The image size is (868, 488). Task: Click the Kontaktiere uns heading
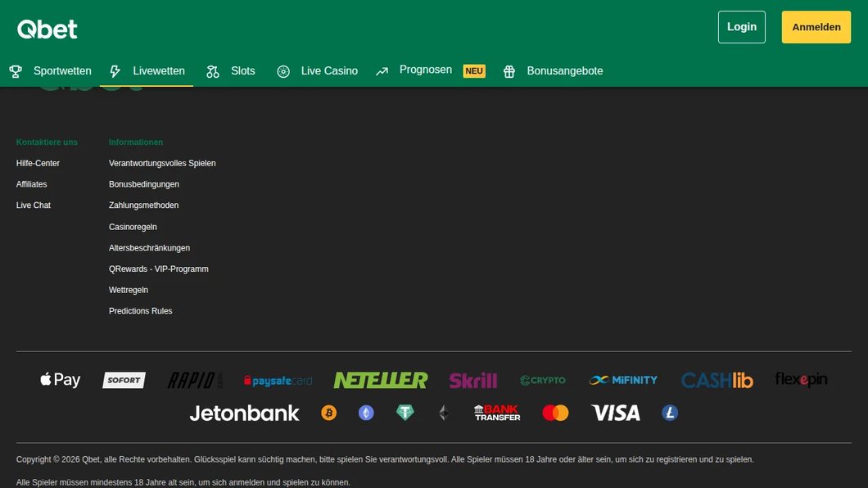47,142
